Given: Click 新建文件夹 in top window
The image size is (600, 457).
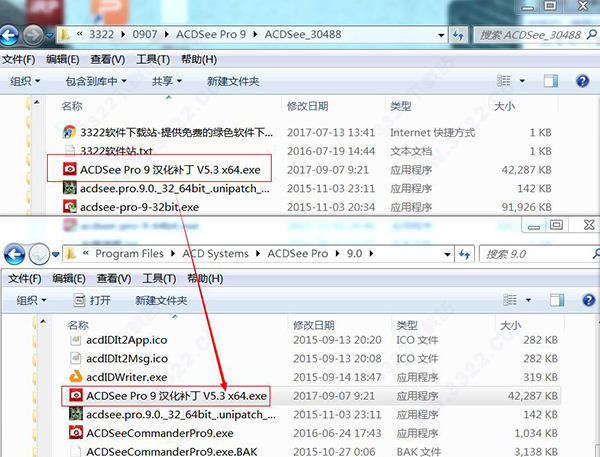Looking at the screenshot, I should coord(233,81).
